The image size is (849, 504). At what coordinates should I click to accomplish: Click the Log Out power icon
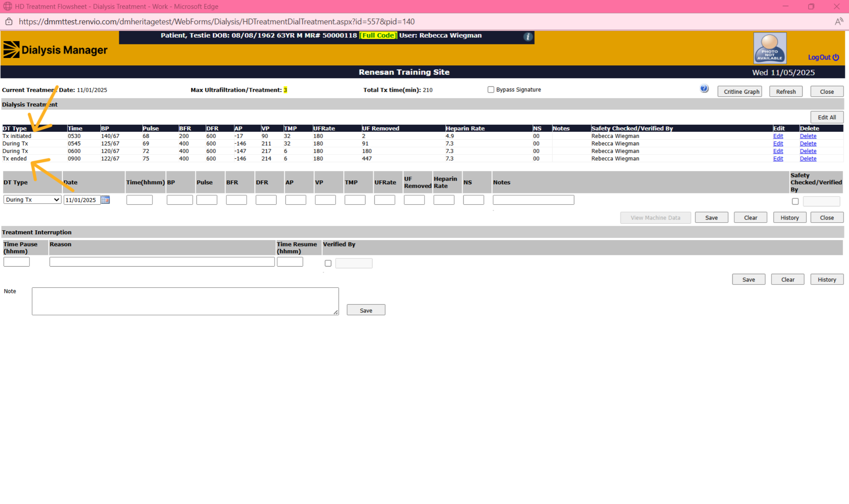[836, 57]
